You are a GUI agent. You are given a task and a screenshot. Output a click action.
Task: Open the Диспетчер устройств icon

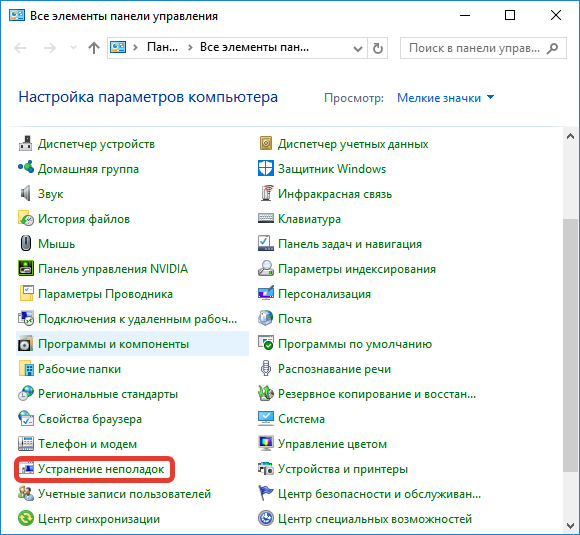(x=26, y=144)
